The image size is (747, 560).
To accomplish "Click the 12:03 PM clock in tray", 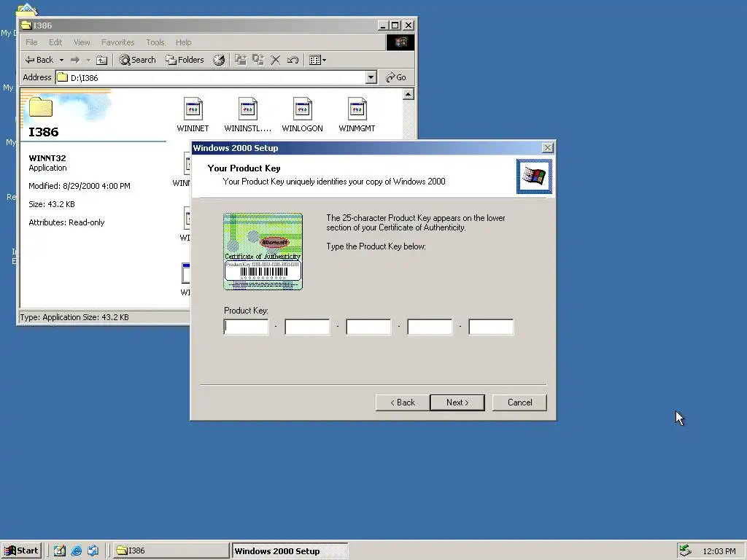I will pyautogui.click(x=719, y=551).
